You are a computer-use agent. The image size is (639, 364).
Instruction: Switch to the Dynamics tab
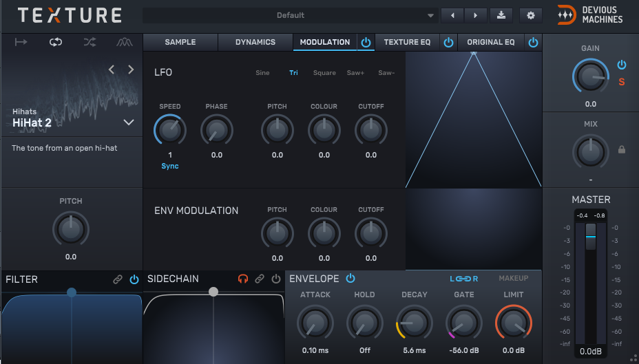point(255,43)
